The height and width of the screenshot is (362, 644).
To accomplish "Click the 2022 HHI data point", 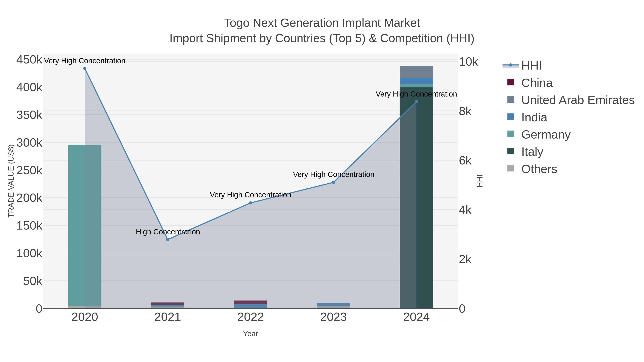I will click(x=250, y=203).
